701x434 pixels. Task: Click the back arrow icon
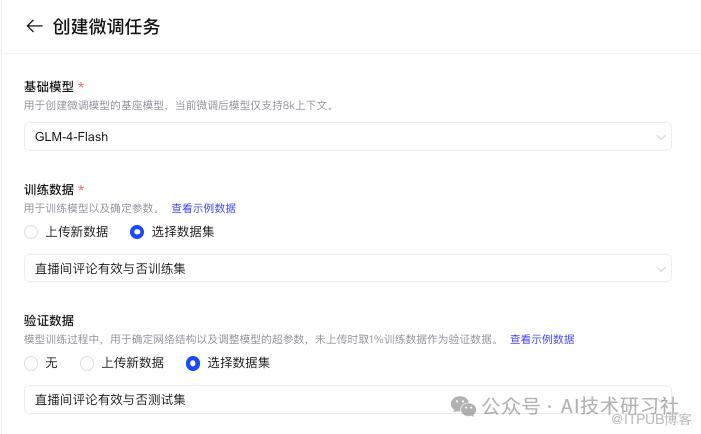[x=34, y=27]
